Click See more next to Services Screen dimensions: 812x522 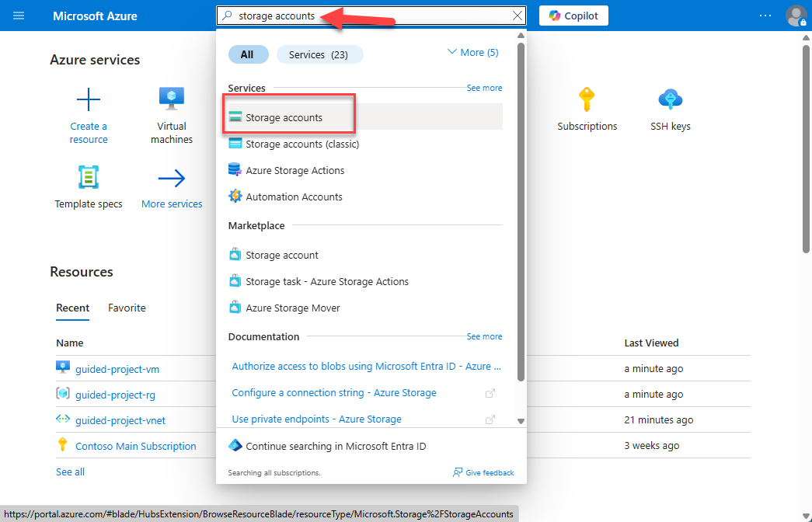click(484, 88)
